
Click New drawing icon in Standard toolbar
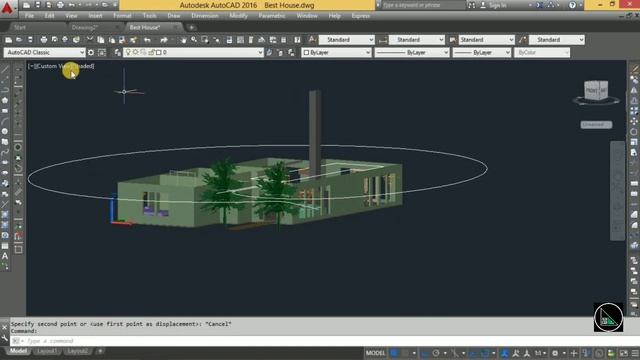pyautogui.click(x=8, y=40)
